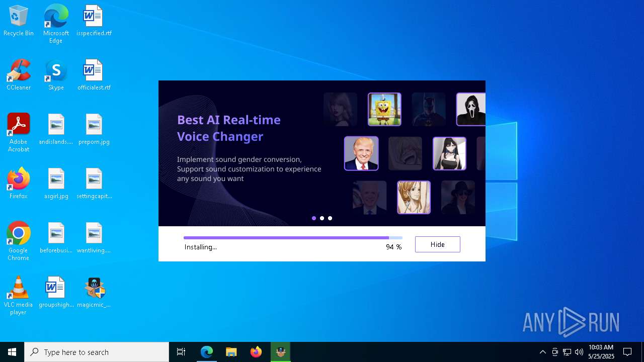Click the Hide button in installer

click(x=437, y=244)
